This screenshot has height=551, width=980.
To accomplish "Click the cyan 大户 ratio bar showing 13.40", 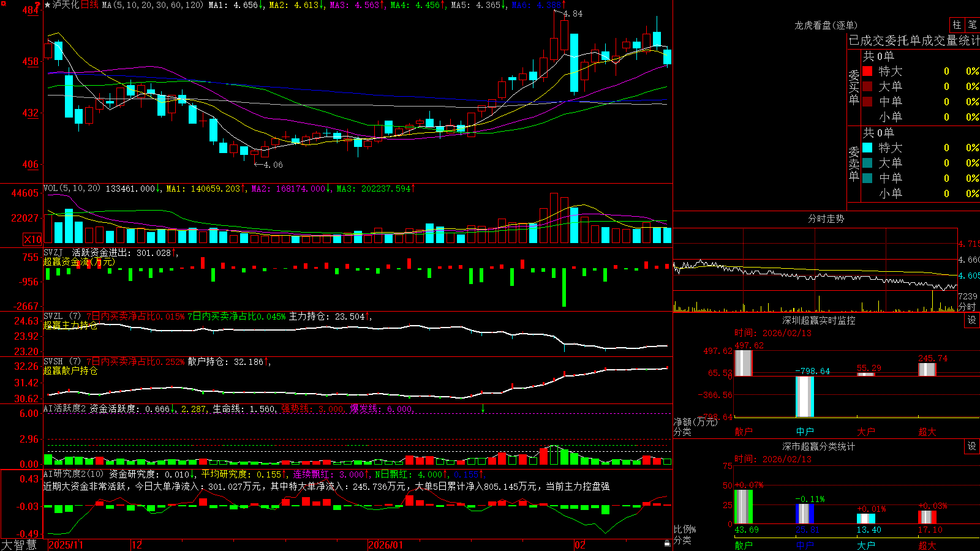I will click(x=865, y=519).
